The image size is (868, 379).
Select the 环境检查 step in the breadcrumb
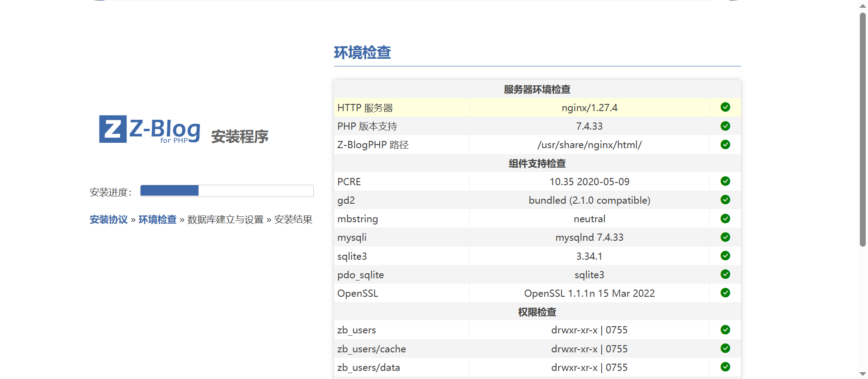click(157, 220)
